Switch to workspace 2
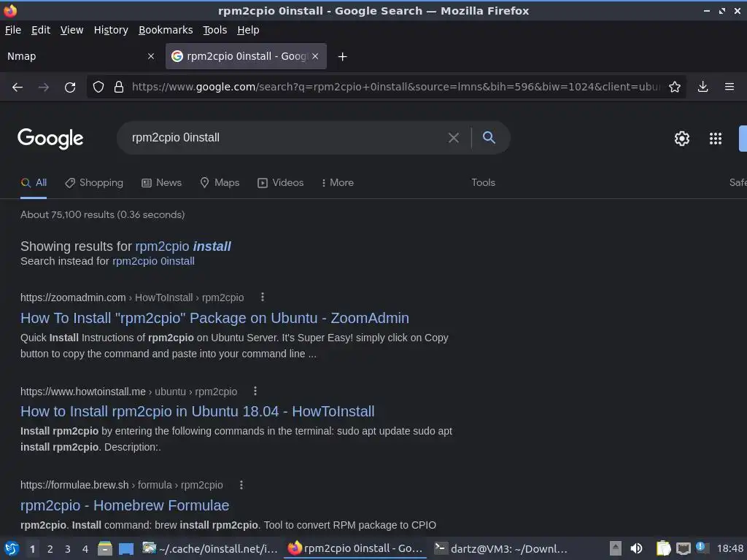Image resolution: width=747 pixels, height=560 pixels. tap(50, 549)
